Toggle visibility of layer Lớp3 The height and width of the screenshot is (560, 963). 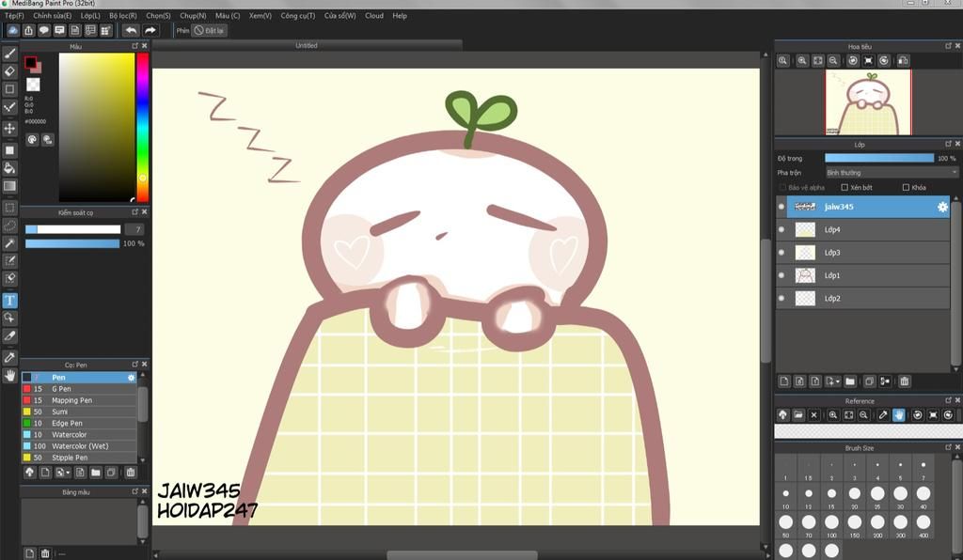point(781,252)
